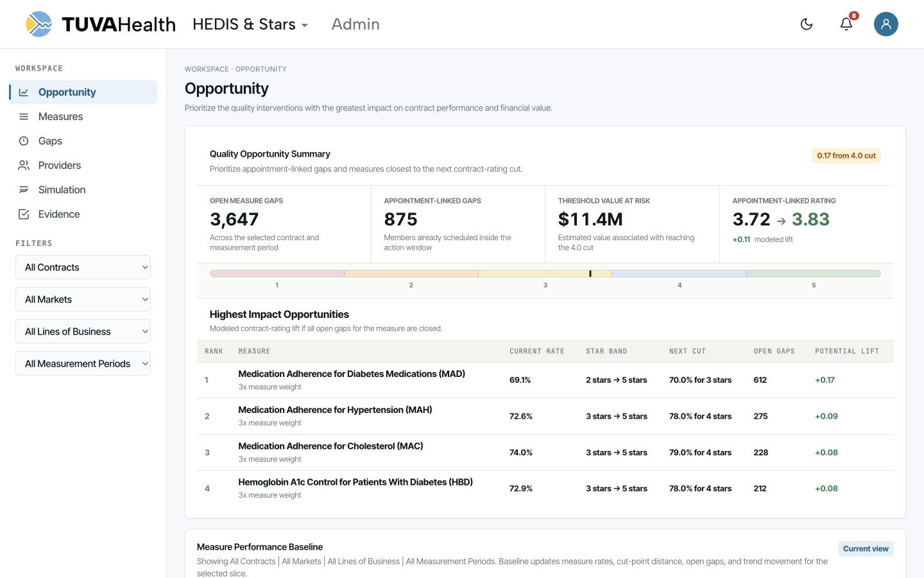924x578 pixels.
Task: Click the +0.17 potential lift value
Action: (x=825, y=380)
